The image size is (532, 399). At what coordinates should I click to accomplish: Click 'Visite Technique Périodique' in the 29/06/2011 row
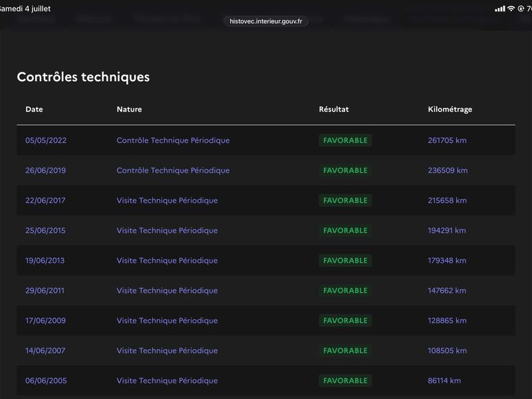(x=167, y=291)
